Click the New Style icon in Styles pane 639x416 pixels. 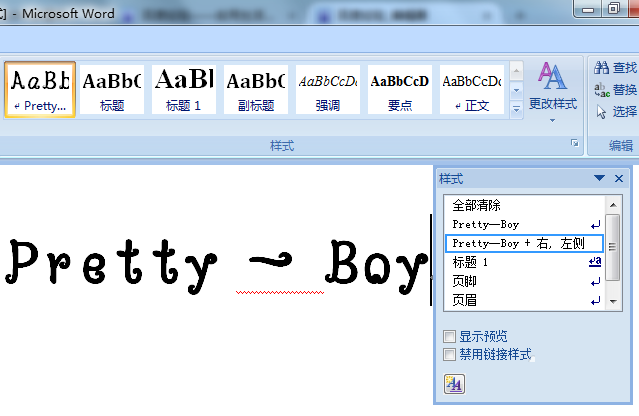(453, 383)
